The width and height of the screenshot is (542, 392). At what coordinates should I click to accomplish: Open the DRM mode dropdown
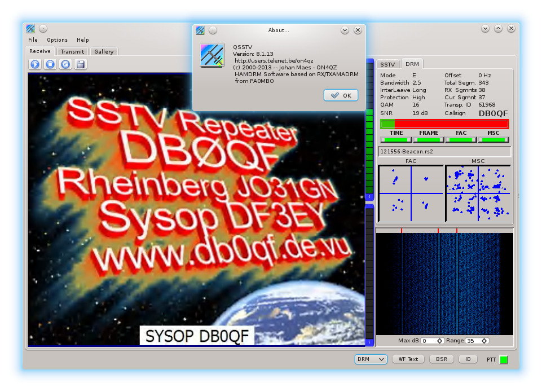pyautogui.click(x=371, y=359)
